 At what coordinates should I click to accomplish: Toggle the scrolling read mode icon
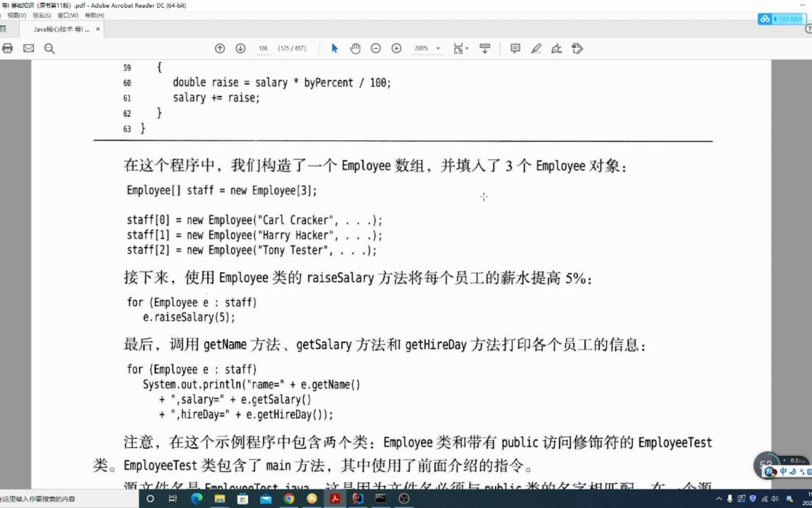pos(485,48)
